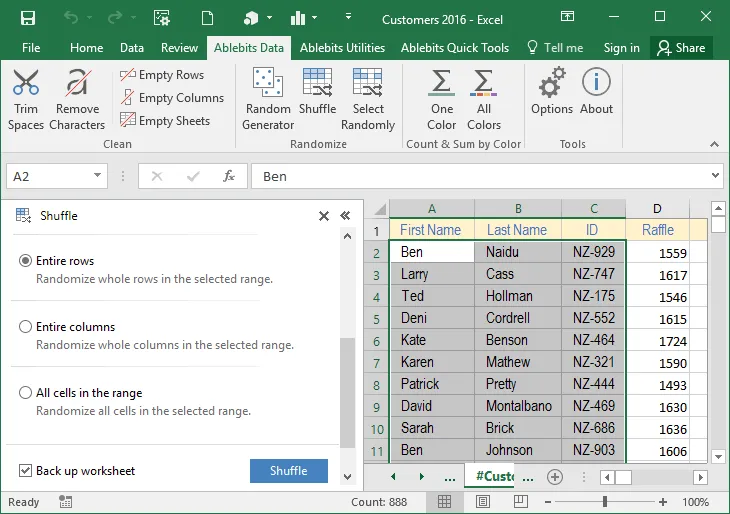
Task: Switch to the Ablebits Utilities tab
Action: pyautogui.click(x=342, y=48)
